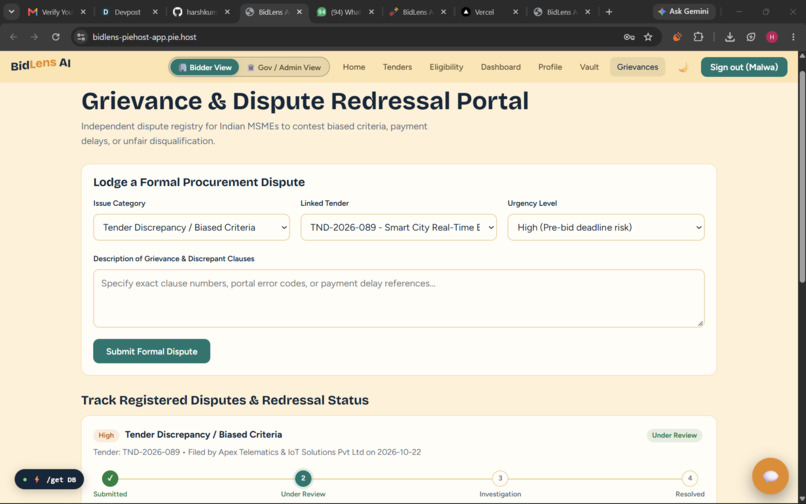Image resolution: width=806 pixels, height=504 pixels.
Task: Switch to the Vercel browser tab
Action: tap(484, 12)
